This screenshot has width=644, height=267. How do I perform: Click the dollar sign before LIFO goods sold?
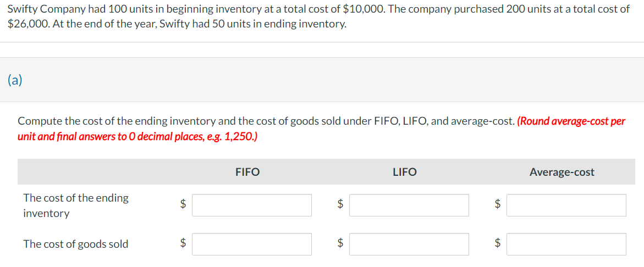[x=340, y=243]
